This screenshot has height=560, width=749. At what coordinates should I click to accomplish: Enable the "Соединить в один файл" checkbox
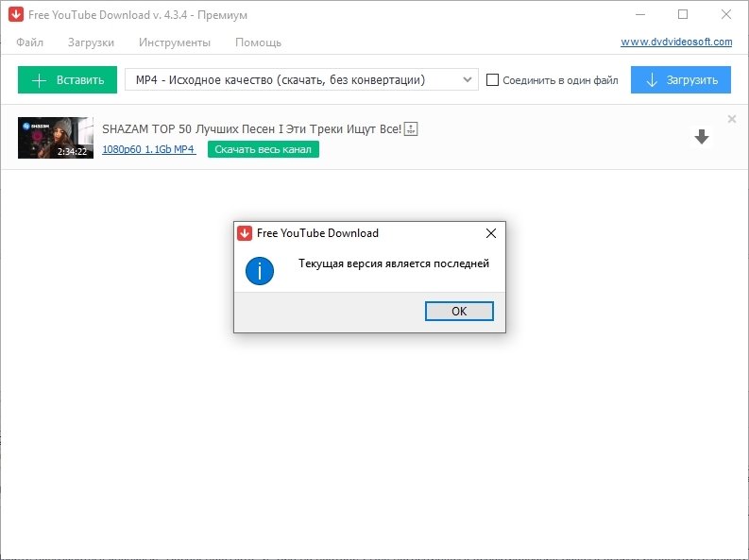pos(492,80)
